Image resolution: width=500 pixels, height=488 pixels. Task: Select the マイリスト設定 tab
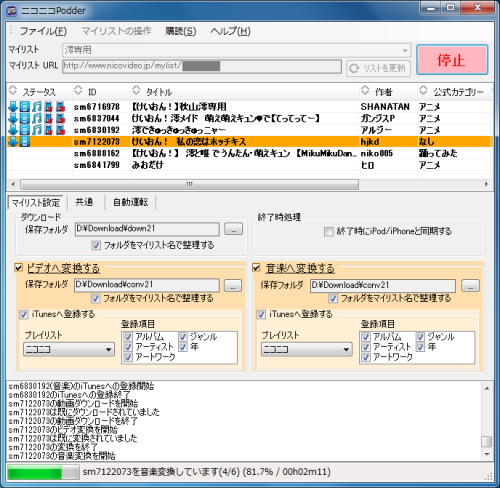point(36,202)
